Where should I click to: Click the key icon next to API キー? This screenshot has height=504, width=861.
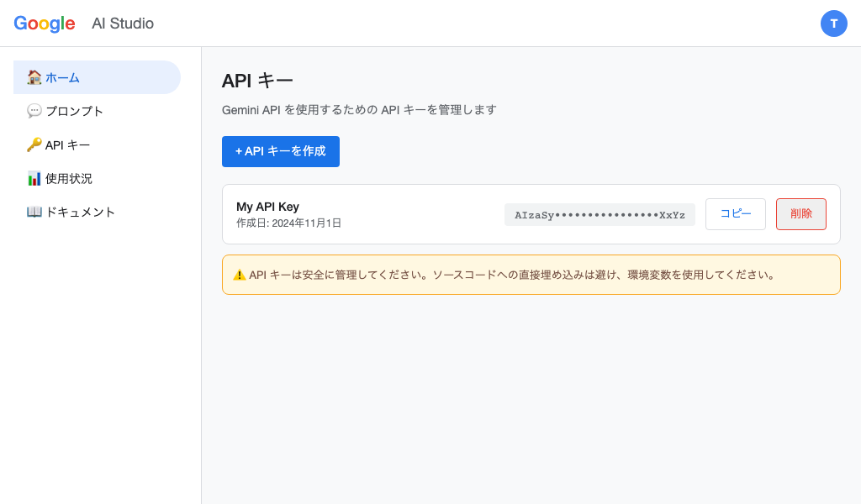tap(34, 144)
